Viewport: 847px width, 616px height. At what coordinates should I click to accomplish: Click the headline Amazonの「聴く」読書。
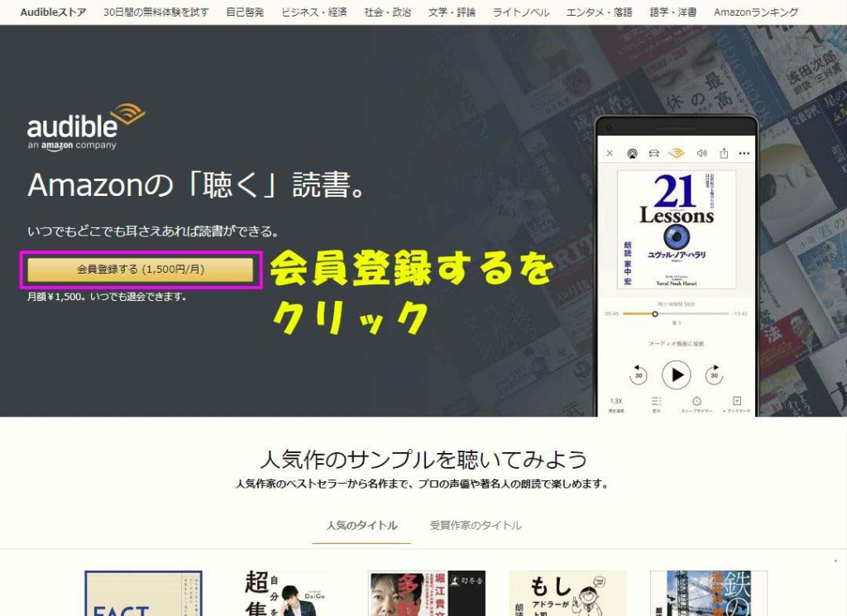(x=198, y=184)
